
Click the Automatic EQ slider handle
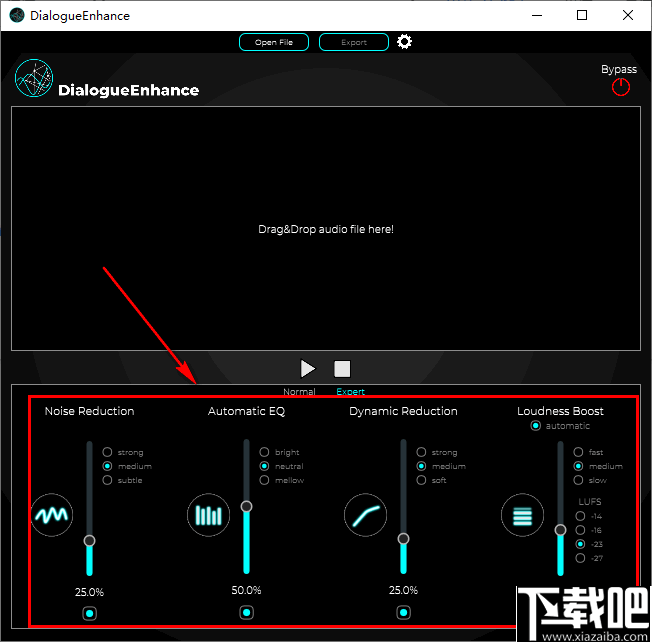pos(247,506)
